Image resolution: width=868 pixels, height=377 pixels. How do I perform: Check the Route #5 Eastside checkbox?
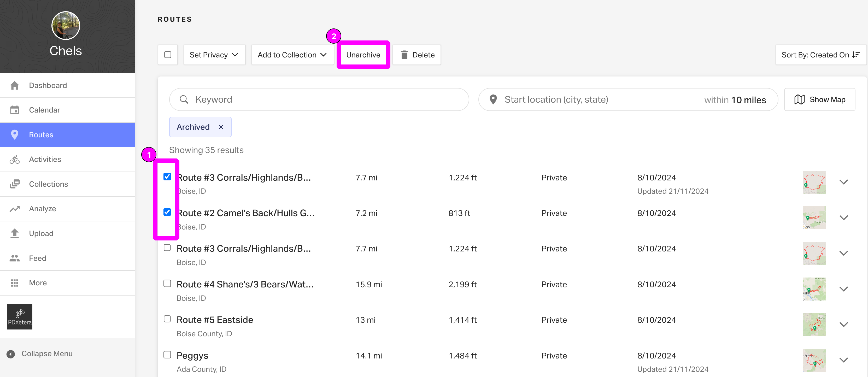[x=167, y=319]
